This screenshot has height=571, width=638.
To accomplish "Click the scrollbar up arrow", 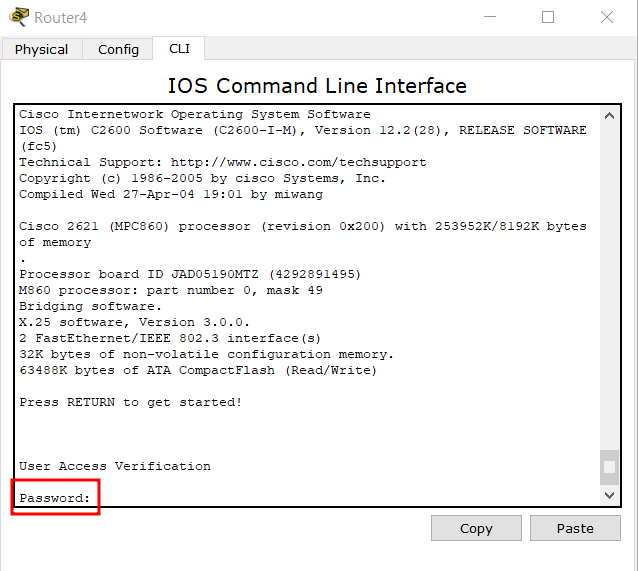I will (x=609, y=116).
